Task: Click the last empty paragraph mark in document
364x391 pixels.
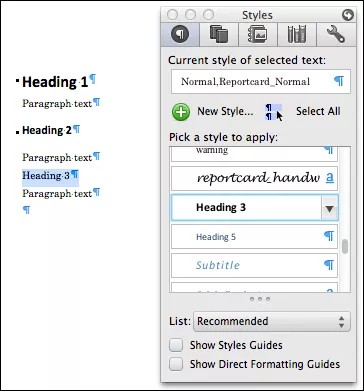Action: (26, 210)
